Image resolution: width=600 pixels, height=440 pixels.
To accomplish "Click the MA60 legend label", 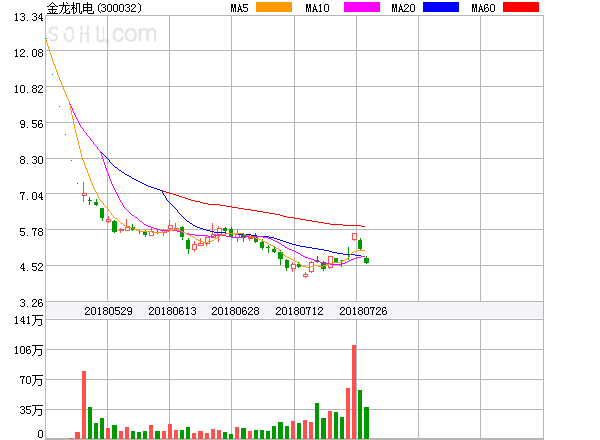I will (483, 8).
